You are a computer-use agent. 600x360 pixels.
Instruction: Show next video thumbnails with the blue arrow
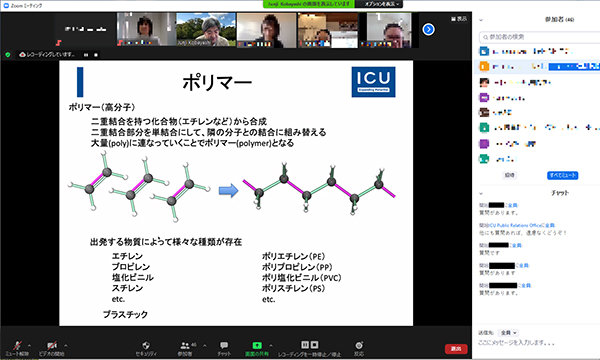[428, 29]
